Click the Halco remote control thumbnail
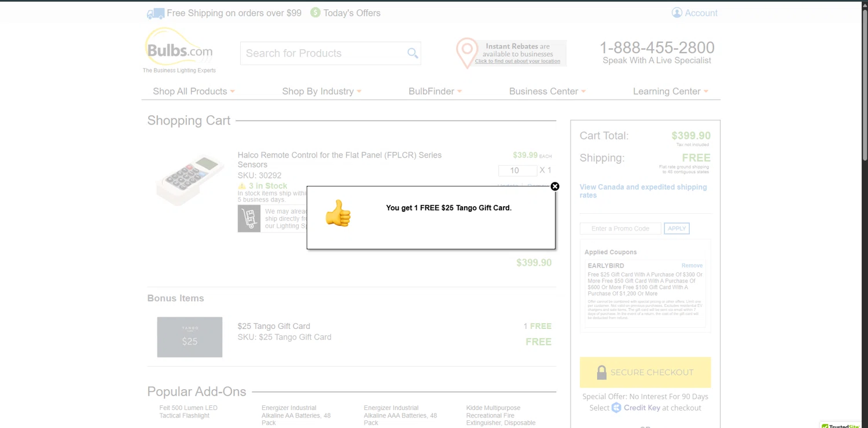 coord(190,180)
